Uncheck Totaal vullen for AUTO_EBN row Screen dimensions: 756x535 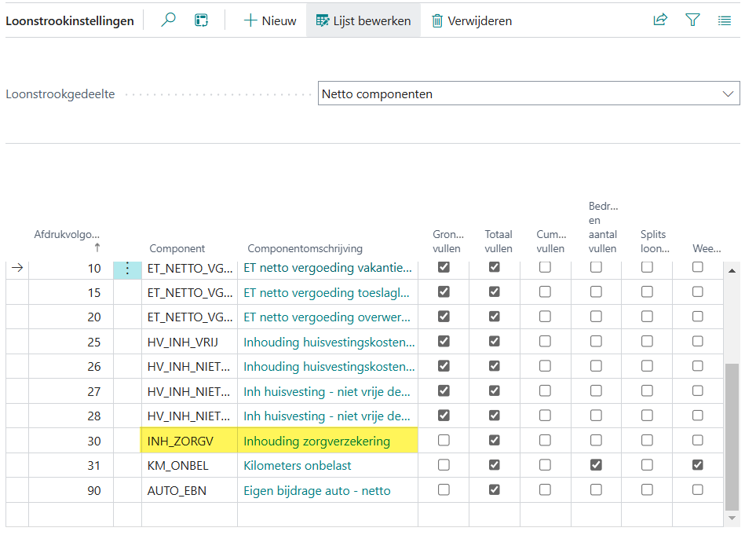pos(494,490)
